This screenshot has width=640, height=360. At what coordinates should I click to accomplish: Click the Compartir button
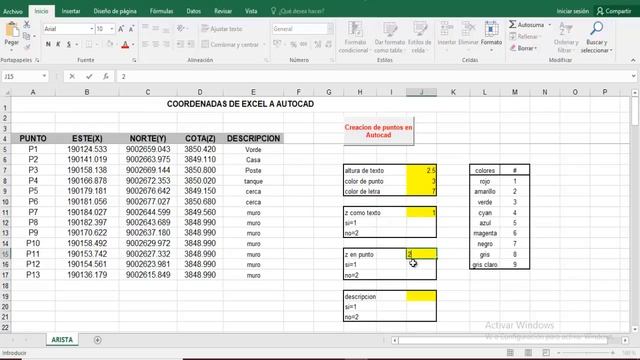(614, 11)
